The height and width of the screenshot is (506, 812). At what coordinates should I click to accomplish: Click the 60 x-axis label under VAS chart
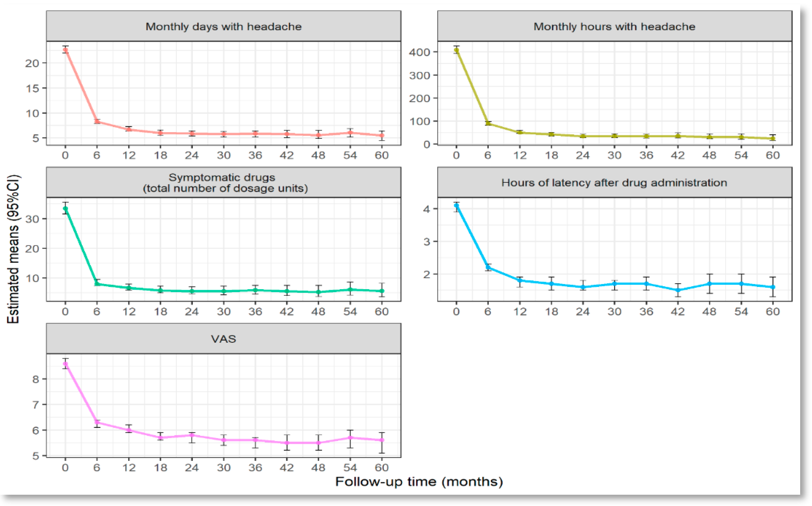point(382,467)
